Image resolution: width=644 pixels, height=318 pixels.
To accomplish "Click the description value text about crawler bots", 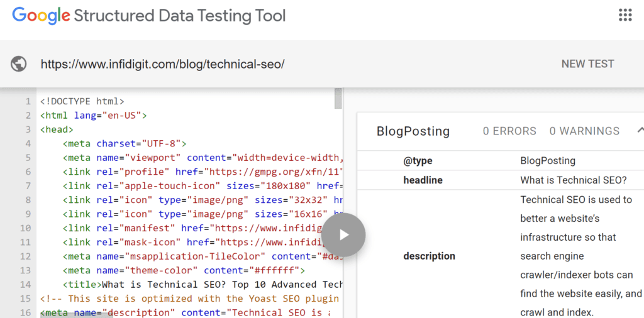I will [580, 256].
